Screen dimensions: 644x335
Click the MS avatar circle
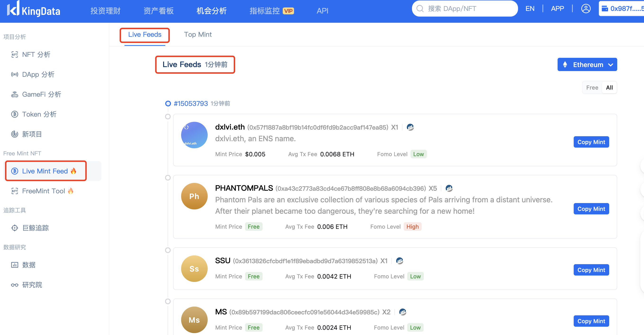pos(194,320)
